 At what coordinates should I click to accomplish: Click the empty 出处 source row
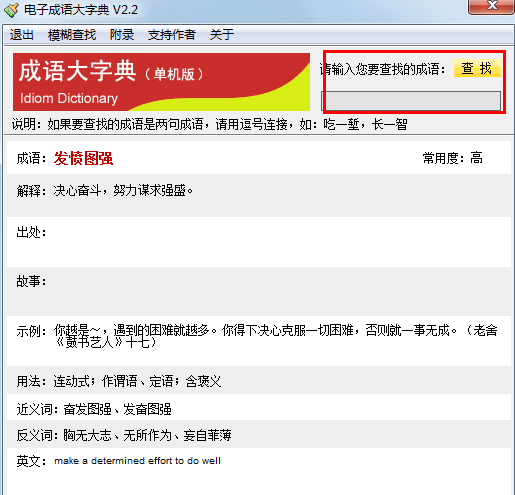tap(259, 242)
